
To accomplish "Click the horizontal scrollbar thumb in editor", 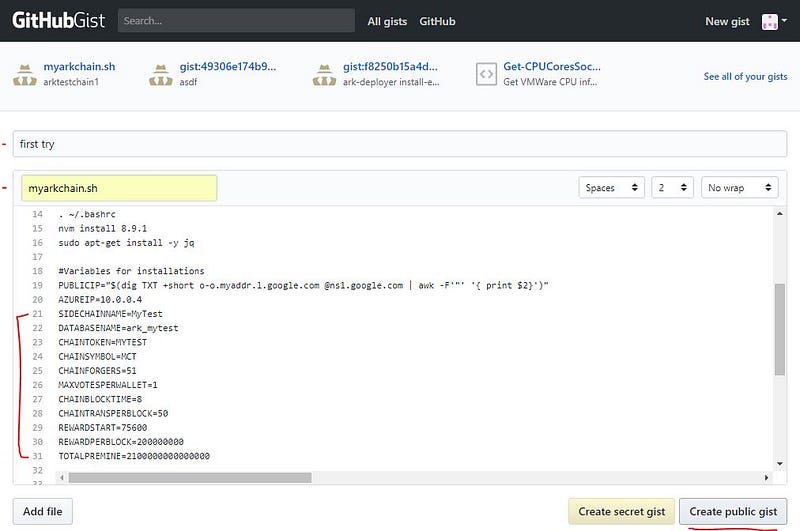I will click(190, 477).
